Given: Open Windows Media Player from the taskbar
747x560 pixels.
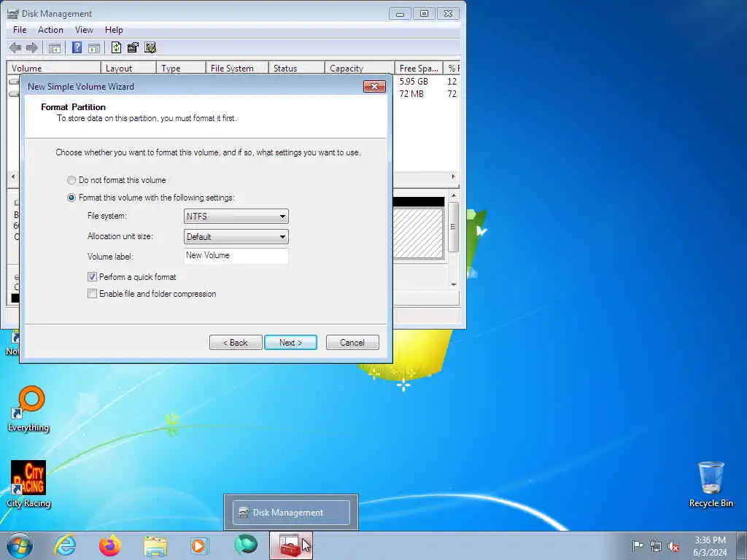Looking at the screenshot, I should tap(199, 545).
